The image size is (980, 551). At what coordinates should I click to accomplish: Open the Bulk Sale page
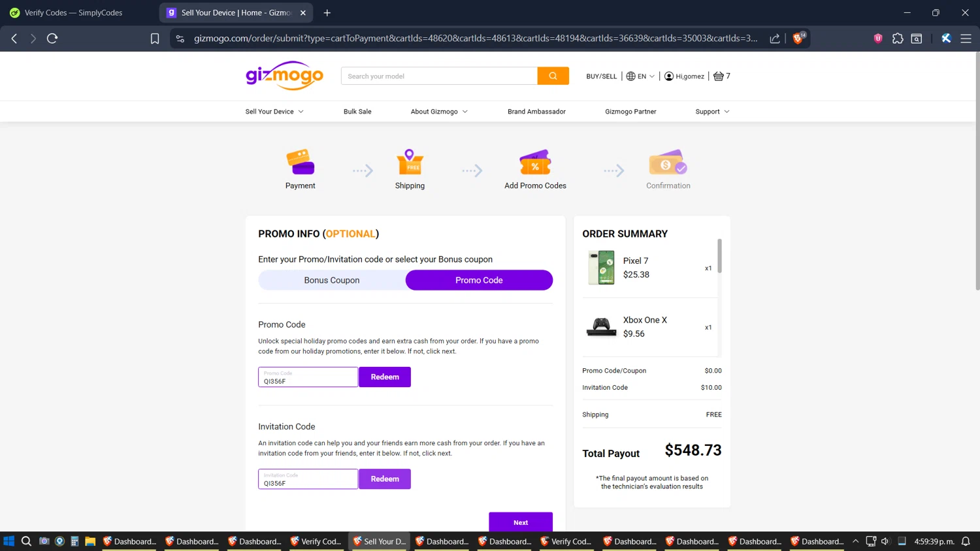357,112
